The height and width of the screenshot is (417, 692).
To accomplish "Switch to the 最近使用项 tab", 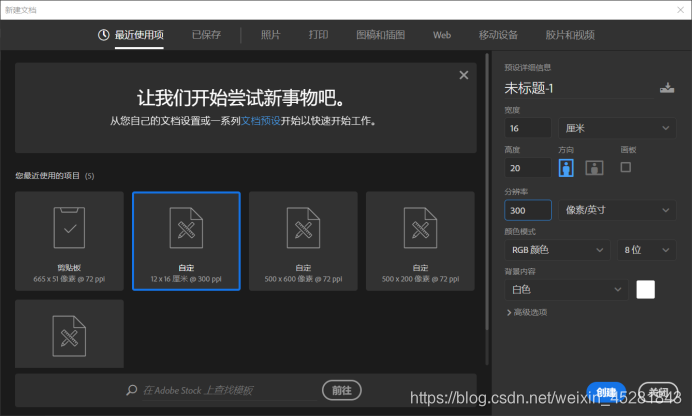I will coord(139,35).
